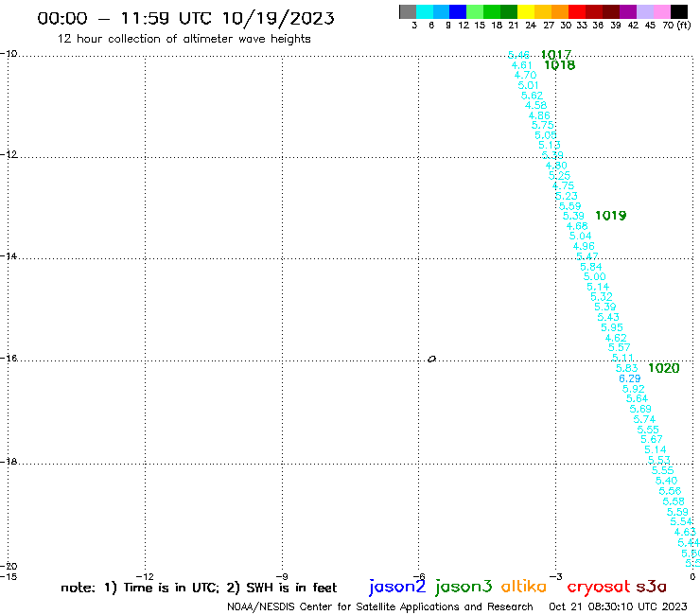Click the orange swatch in the color scale
The width and height of the screenshot is (700, 615).
pyautogui.click(x=560, y=11)
